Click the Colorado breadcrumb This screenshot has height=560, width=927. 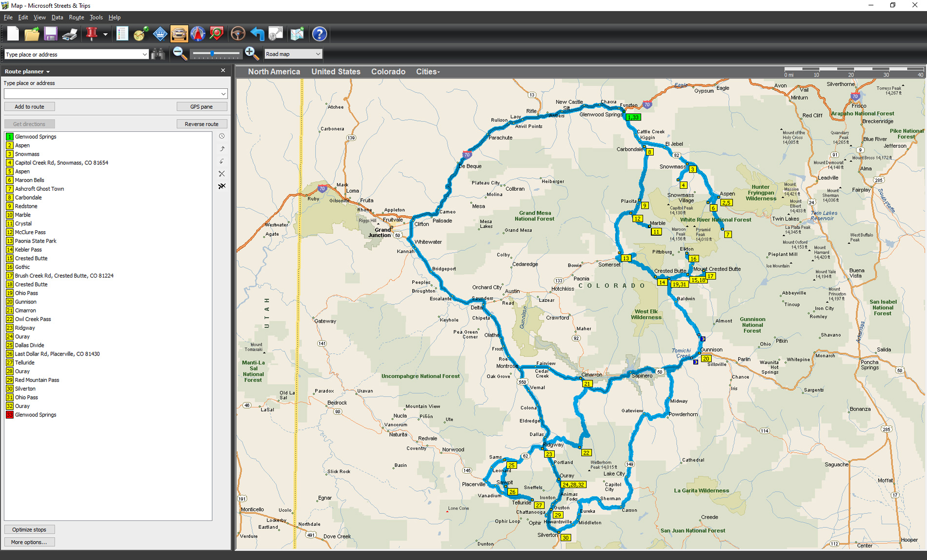tap(388, 72)
